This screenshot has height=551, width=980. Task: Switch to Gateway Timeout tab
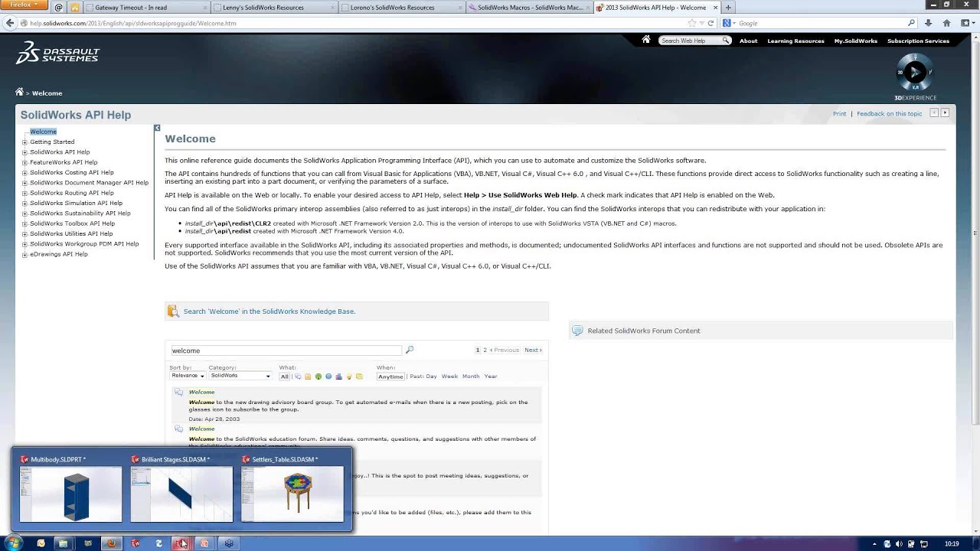tap(145, 8)
